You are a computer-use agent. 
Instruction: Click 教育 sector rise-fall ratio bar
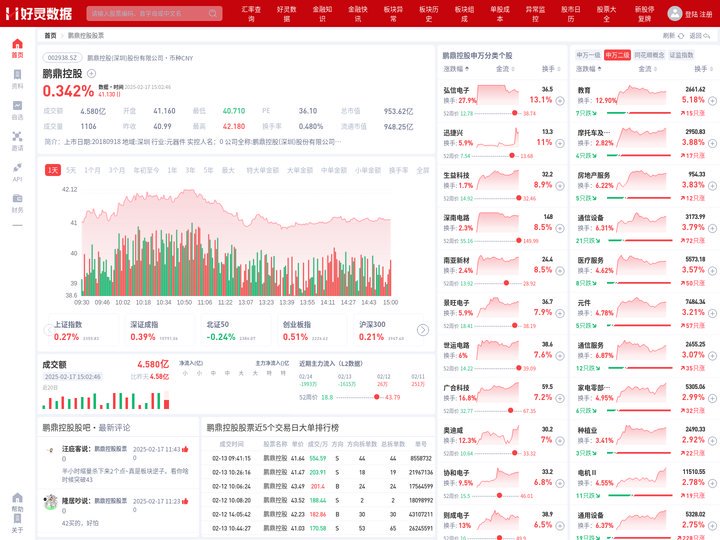tap(639, 113)
